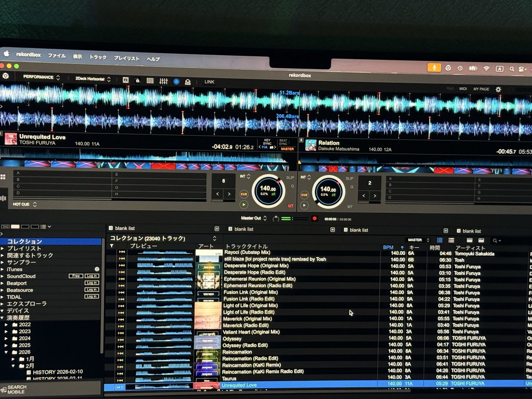Toggle quantize Q on deck 1
Viewport: 532px width, 399px height.
point(293,186)
